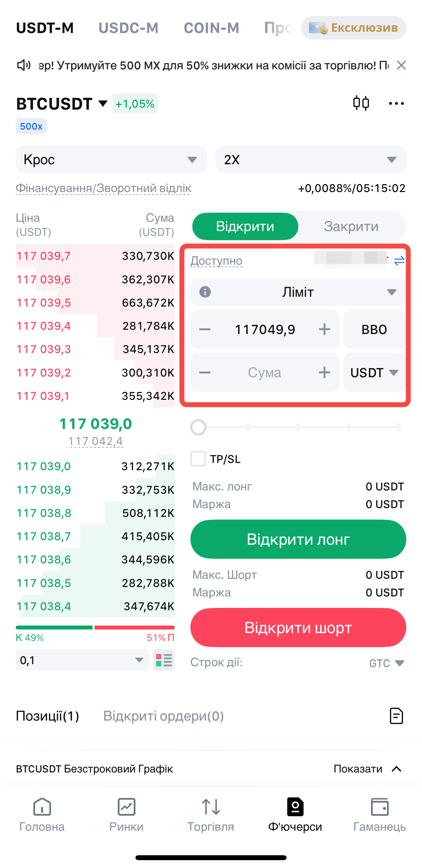This screenshot has height=868, width=422.
Task: Dismiss the announcement banner
Action: (401, 65)
